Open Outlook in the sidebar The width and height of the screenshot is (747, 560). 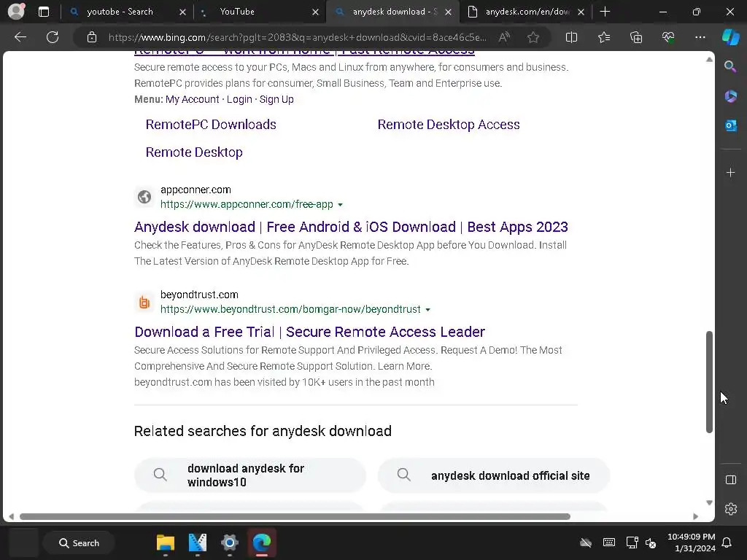click(x=730, y=125)
